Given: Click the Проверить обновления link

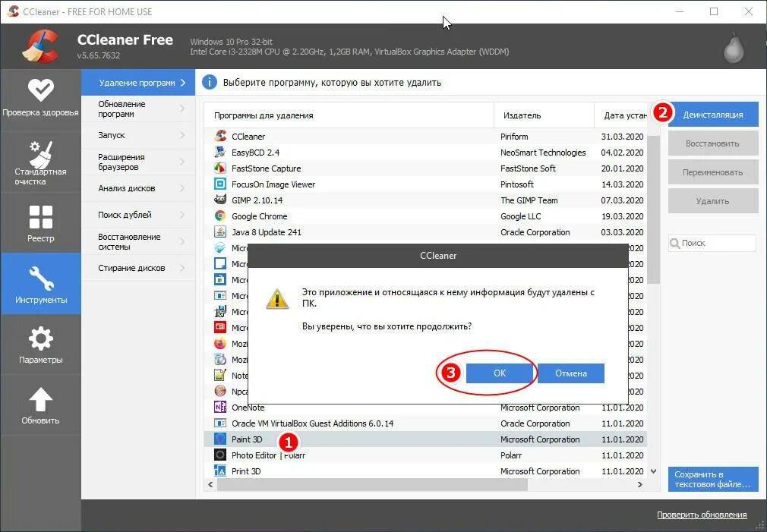Looking at the screenshot, I should [702, 515].
